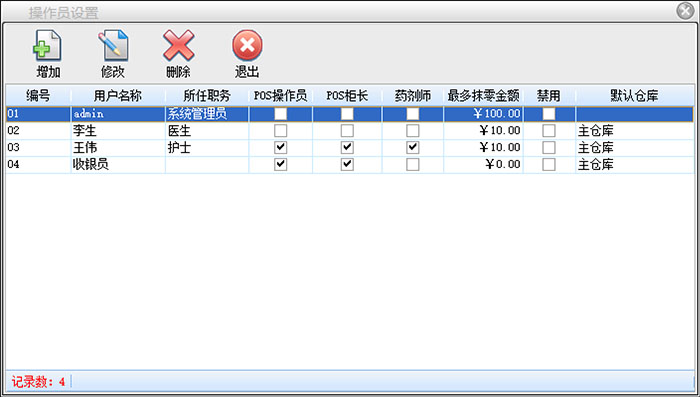Select the 收银员 user name cell
The image size is (700, 397).
(118, 164)
